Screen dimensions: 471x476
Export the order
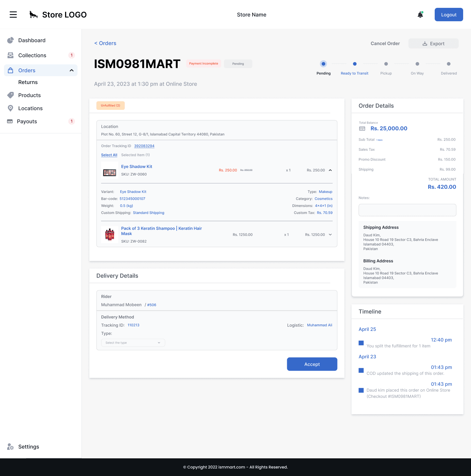(x=433, y=43)
